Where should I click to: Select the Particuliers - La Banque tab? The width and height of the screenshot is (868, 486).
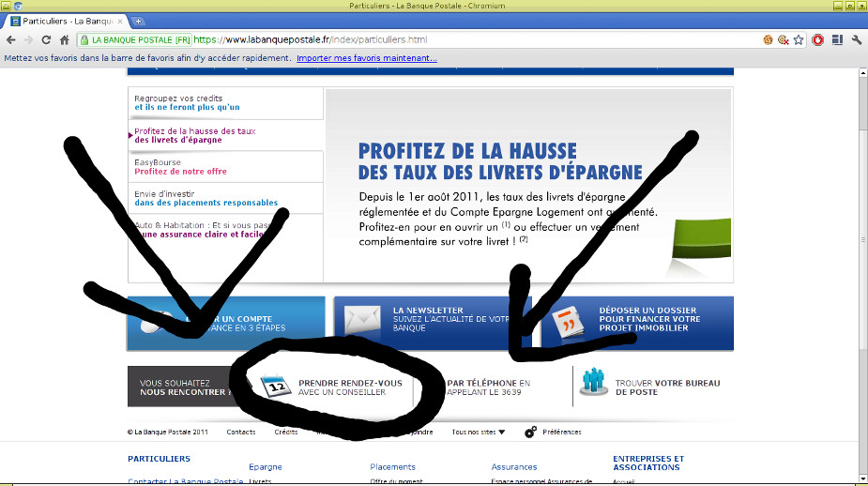coord(67,21)
